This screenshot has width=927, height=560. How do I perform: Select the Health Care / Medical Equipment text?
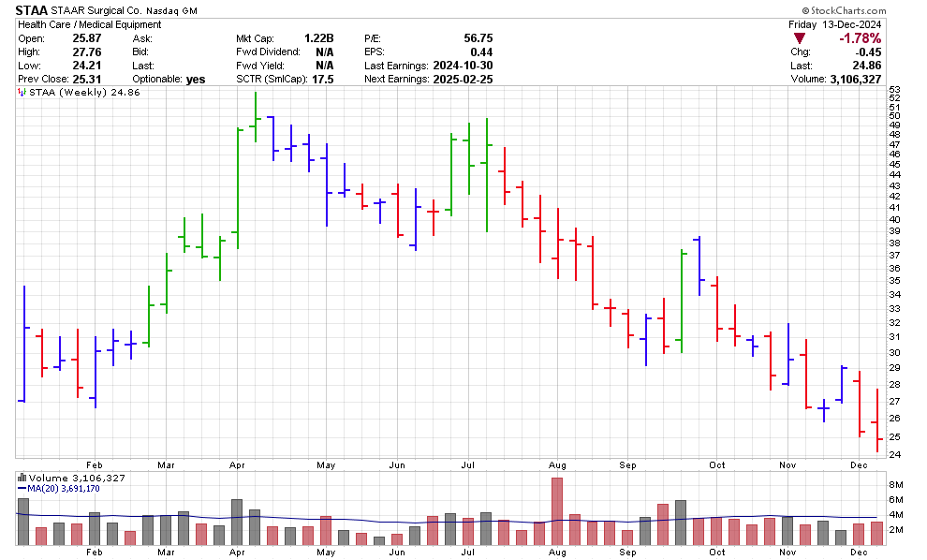pos(89,24)
